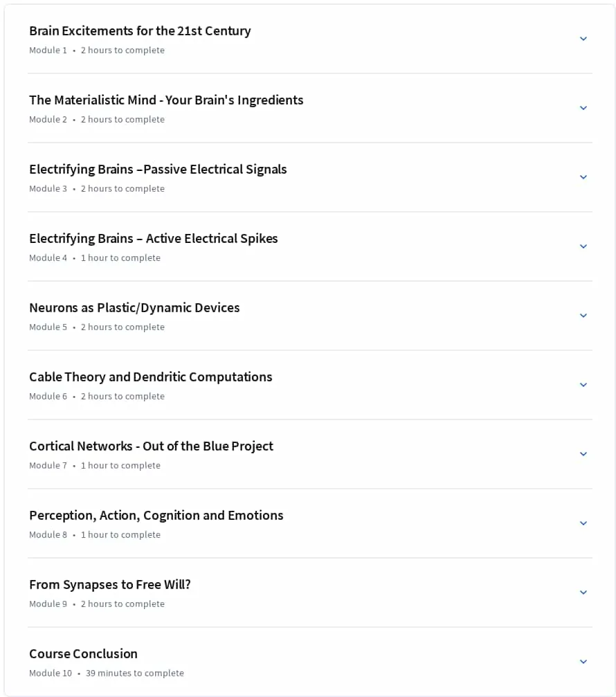Select Electrifying Brains – Active Electrical Spikes title

click(154, 239)
